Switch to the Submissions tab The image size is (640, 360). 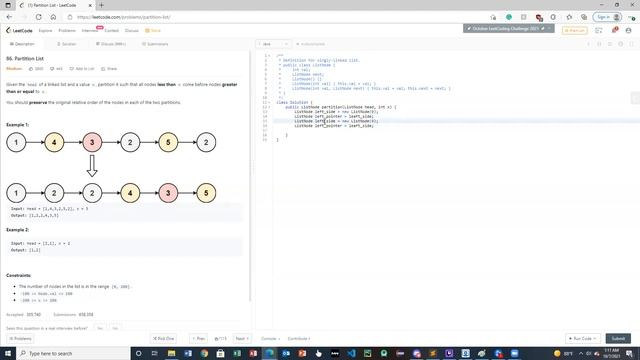tap(155, 44)
